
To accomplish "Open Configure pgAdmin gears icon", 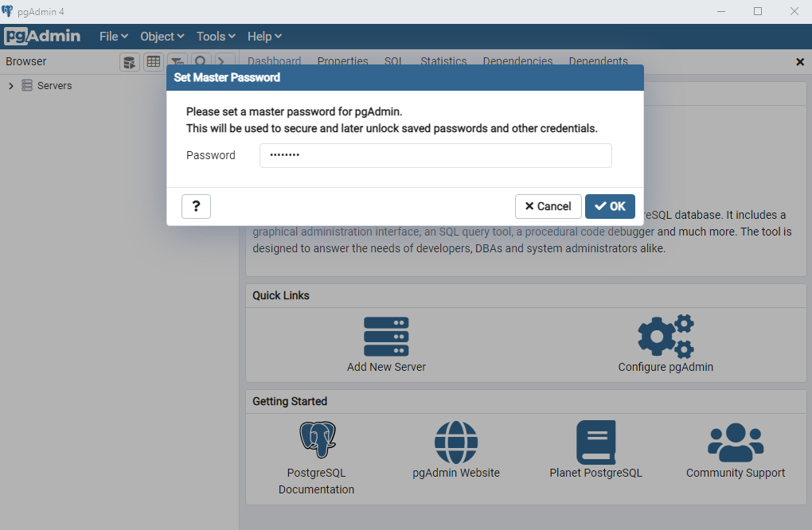I will pyautogui.click(x=666, y=336).
